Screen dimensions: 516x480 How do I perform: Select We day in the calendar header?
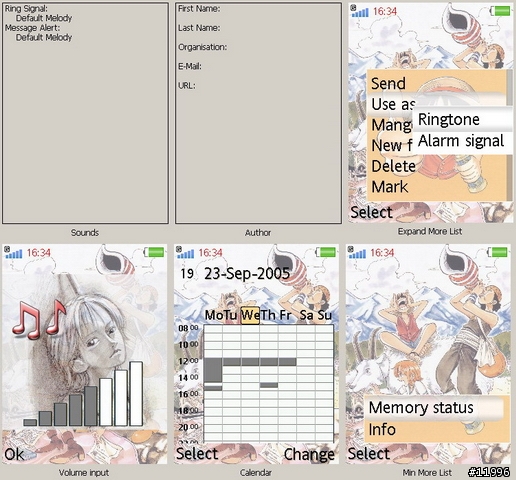[x=250, y=315]
